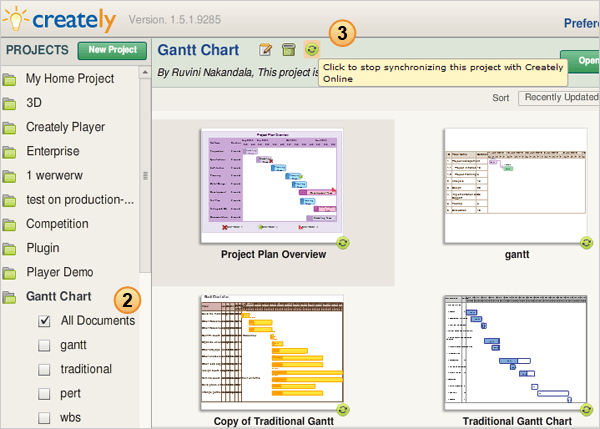The image size is (600, 429).
Task: Click the Version 1.5.1.9285 text
Action: pyautogui.click(x=175, y=20)
